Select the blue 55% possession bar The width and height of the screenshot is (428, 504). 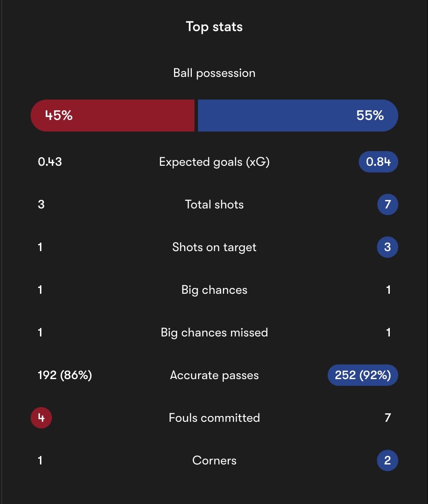(x=298, y=116)
